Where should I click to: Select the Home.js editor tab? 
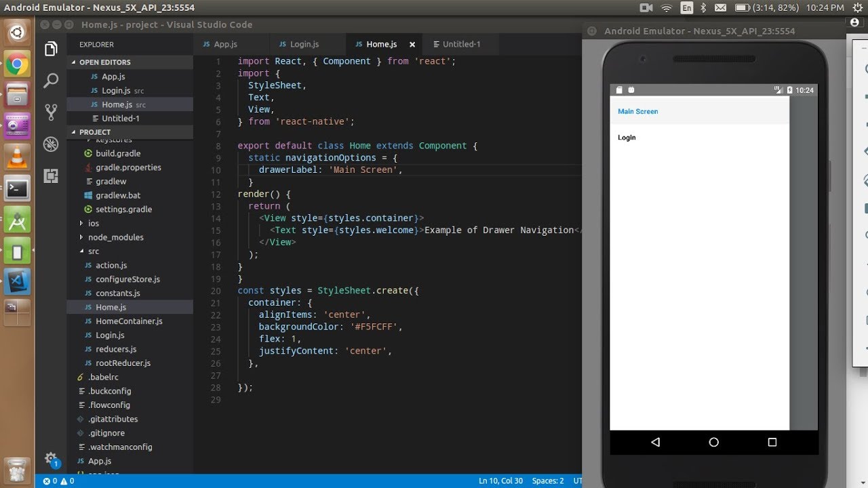pyautogui.click(x=381, y=44)
